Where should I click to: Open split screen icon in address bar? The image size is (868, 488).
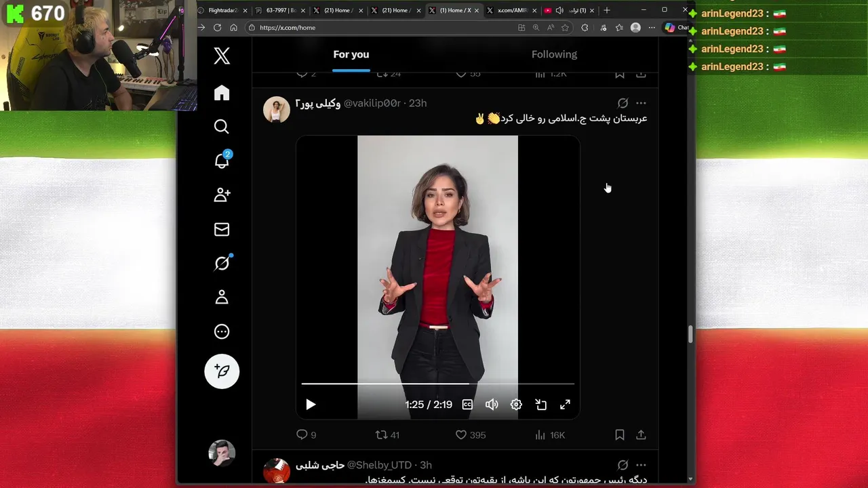[x=521, y=28]
